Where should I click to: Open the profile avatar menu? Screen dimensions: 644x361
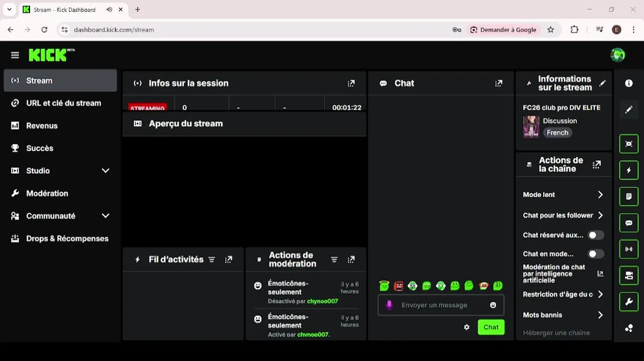pos(617,55)
